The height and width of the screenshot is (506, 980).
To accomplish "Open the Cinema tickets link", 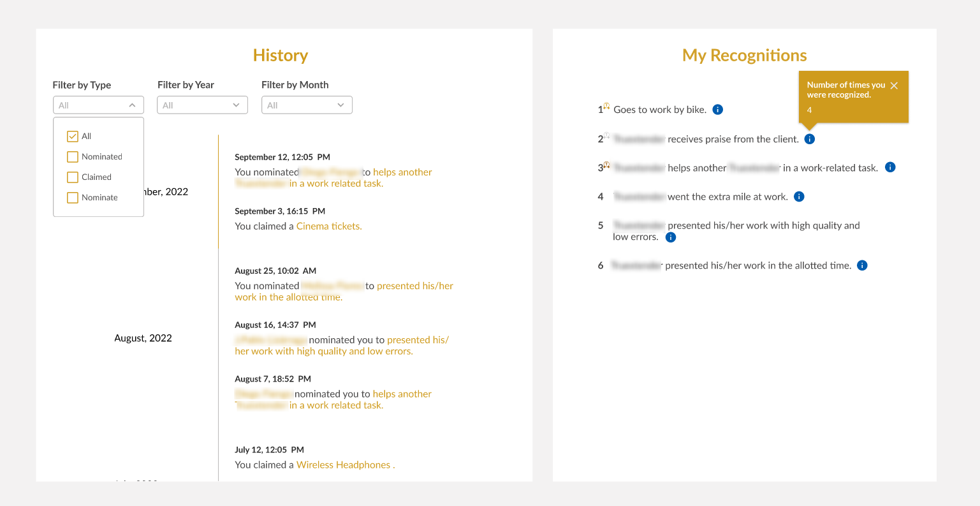I will pos(329,226).
